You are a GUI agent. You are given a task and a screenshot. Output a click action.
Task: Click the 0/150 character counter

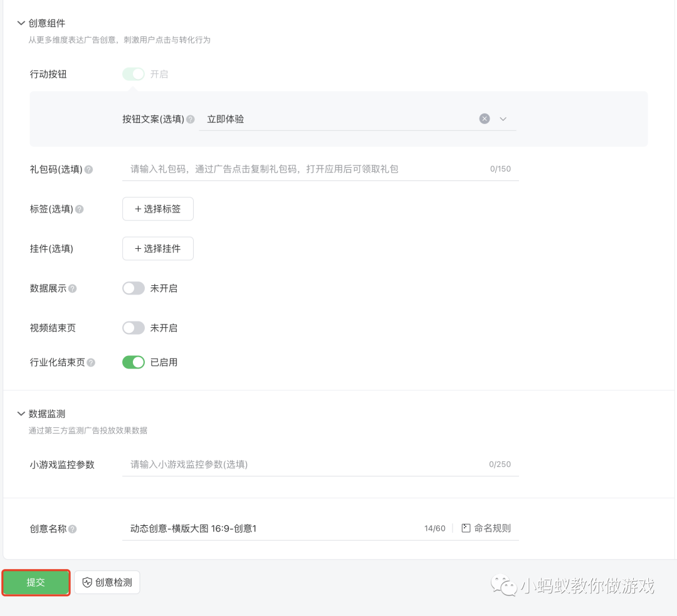coord(500,169)
